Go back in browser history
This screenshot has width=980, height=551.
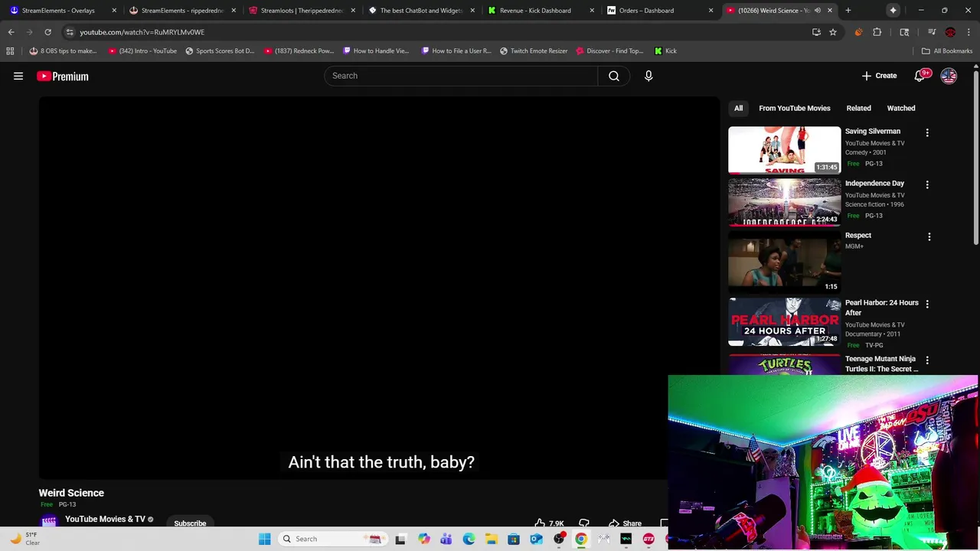[x=11, y=32]
